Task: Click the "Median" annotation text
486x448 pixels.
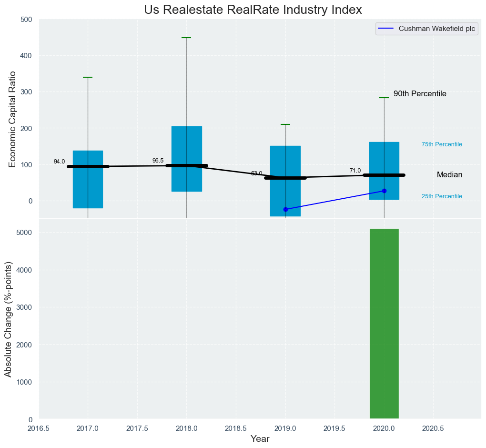Action: click(449, 175)
